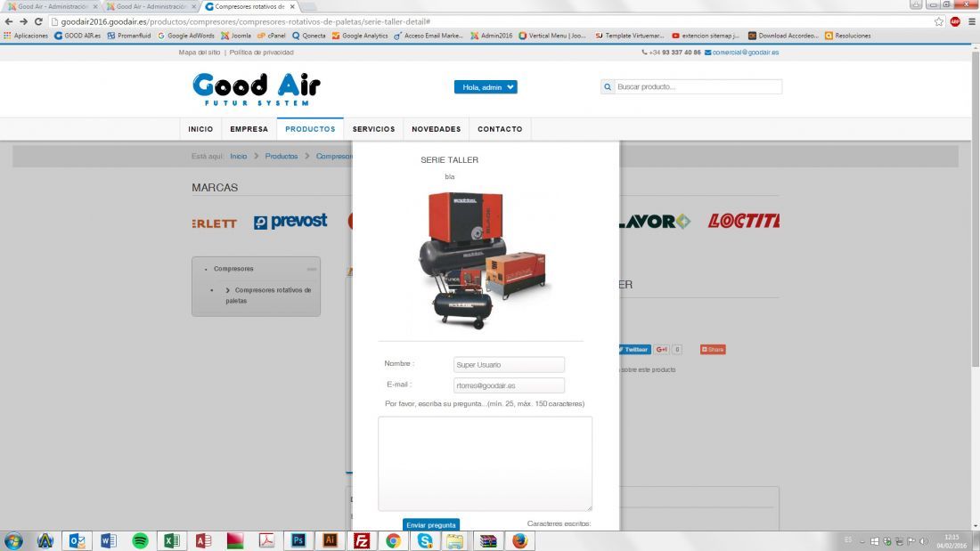980x551 pixels.
Task: Open the PRODUCTOS menu item
Action: click(x=310, y=129)
